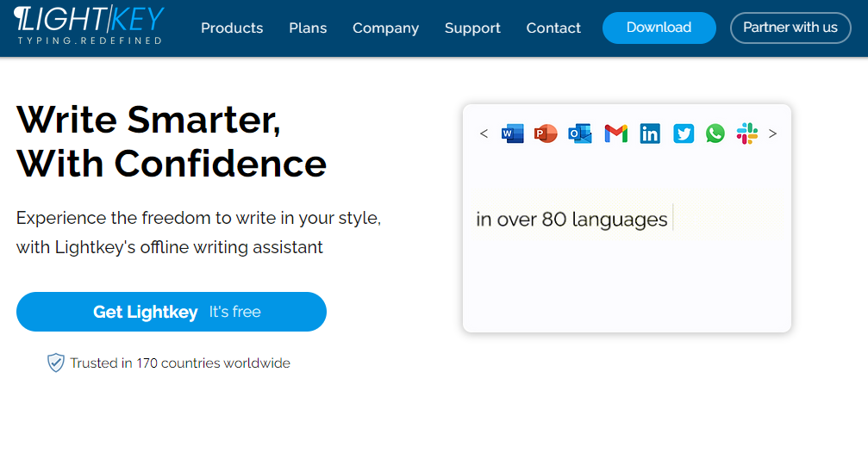Choose the Slack icon
Screen dimensions: 868x459
pyautogui.click(x=746, y=133)
